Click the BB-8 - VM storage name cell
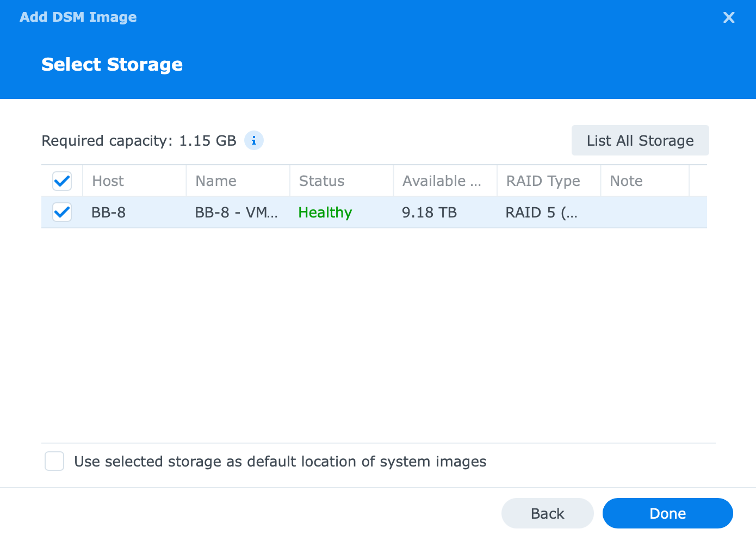Viewport: 756px width, 535px height. tap(236, 213)
